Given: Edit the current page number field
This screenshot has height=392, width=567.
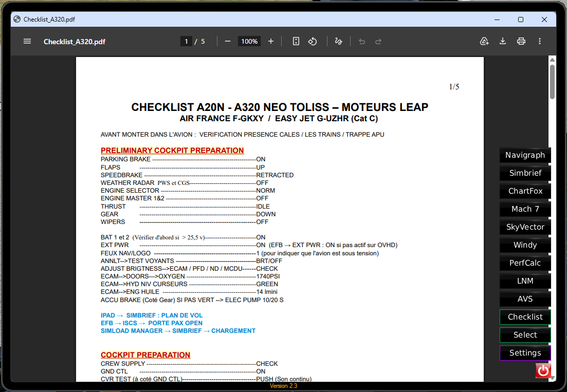Looking at the screenshot, I should [x=186, y=41].
